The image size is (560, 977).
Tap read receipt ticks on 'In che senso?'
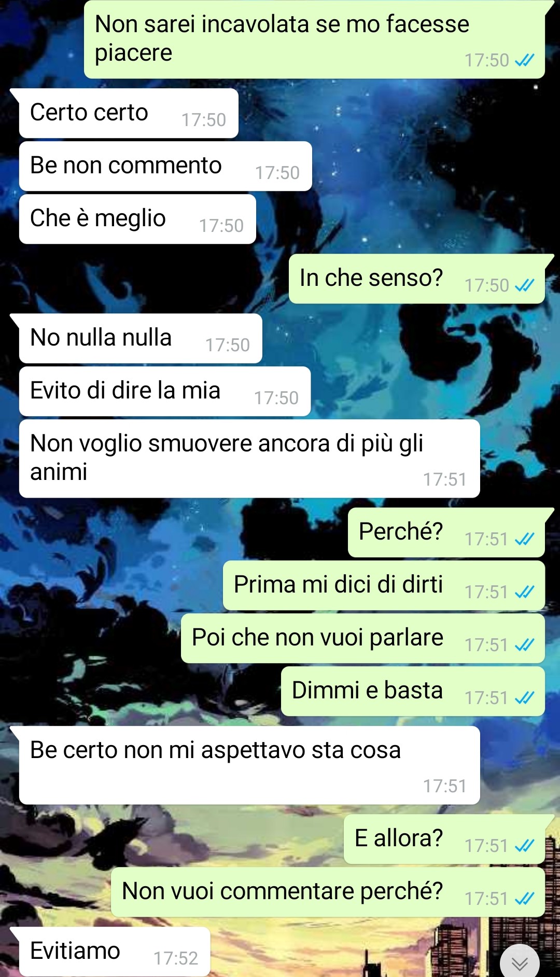[524, 285]
